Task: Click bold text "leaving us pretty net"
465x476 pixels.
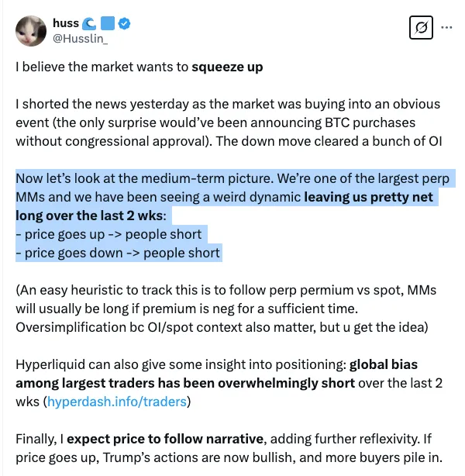Action: point(367,197)
